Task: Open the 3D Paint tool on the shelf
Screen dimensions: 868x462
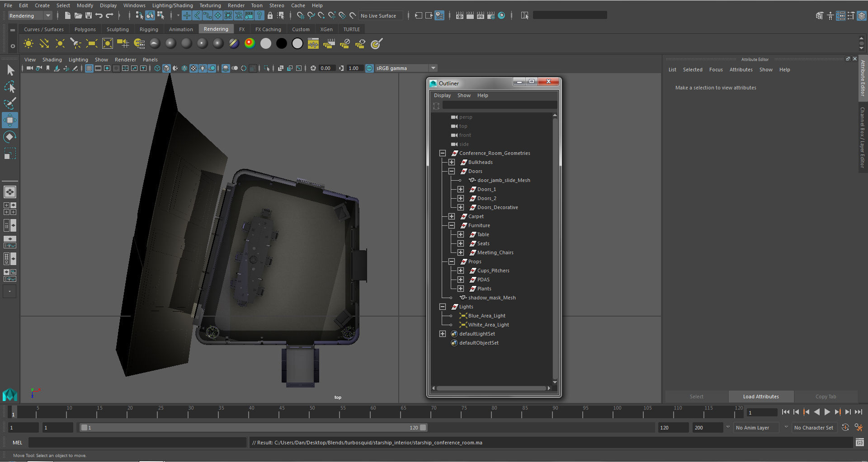Action: (x=376, y=44)
